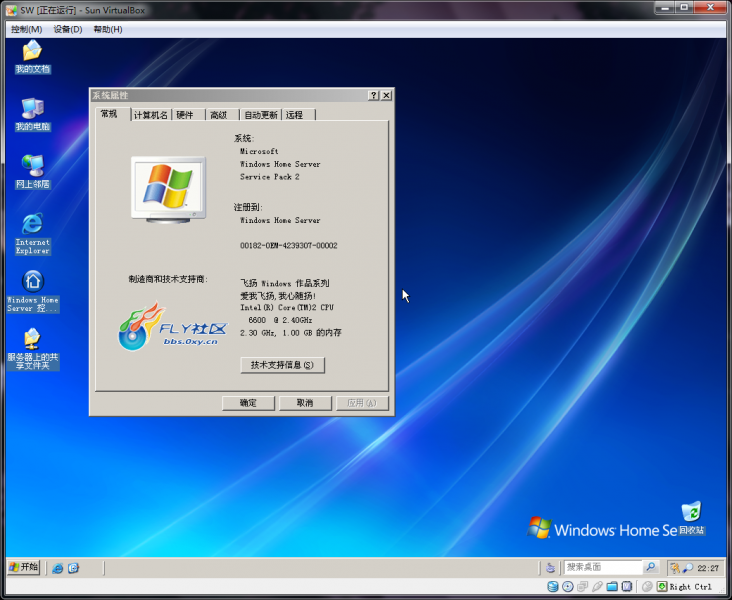The width and height of the screenshot is (732, 600).
Task: Click the Internet Explorer quick launch icon
Action: coord(57,568)
